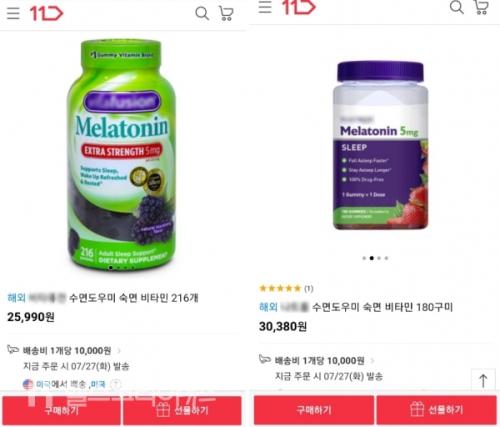Click 선물하기 gift button on left screen
The width and height of the screenshot is (500, 427).
point(182,410)
